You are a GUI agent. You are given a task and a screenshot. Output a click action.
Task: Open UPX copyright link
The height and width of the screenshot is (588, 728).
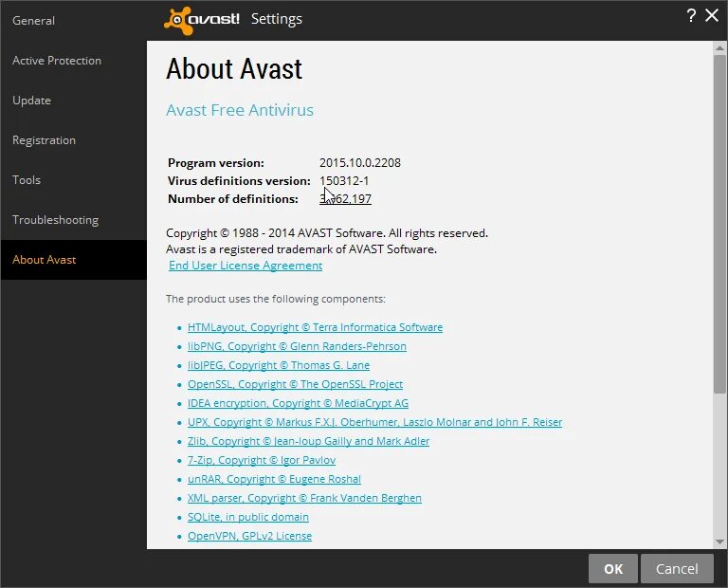point(374,422)
